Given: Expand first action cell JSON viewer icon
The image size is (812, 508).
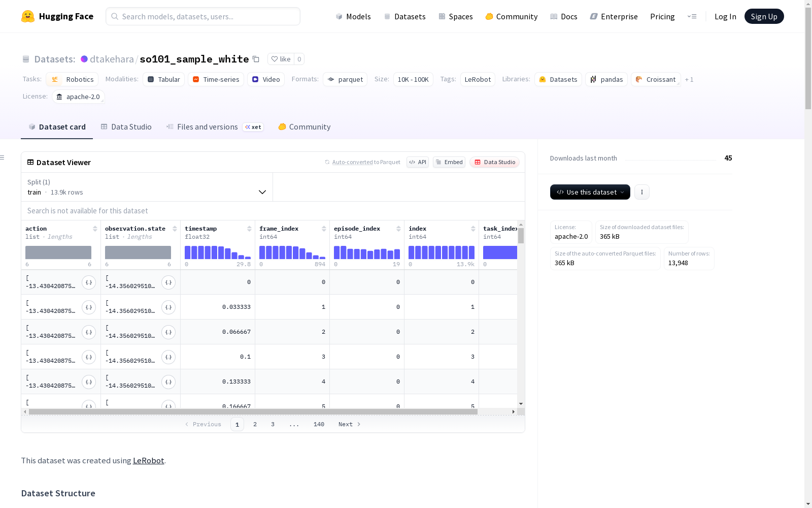Looking at the screenshot, I should coord(89,282).
